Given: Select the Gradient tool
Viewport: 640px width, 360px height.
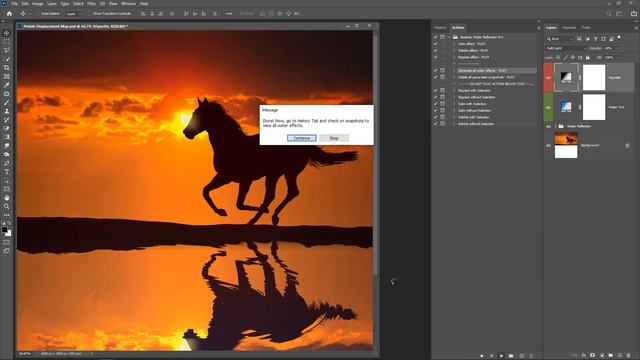Looking at the screenshot, I should [7, 137].
